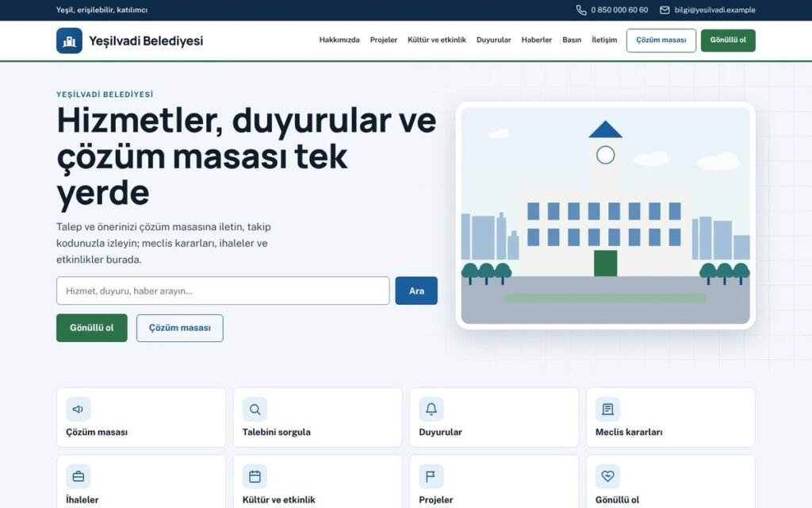
Task: Open Basın in the navigation bar
Action: pyautogui.click(x=572, y=40)
